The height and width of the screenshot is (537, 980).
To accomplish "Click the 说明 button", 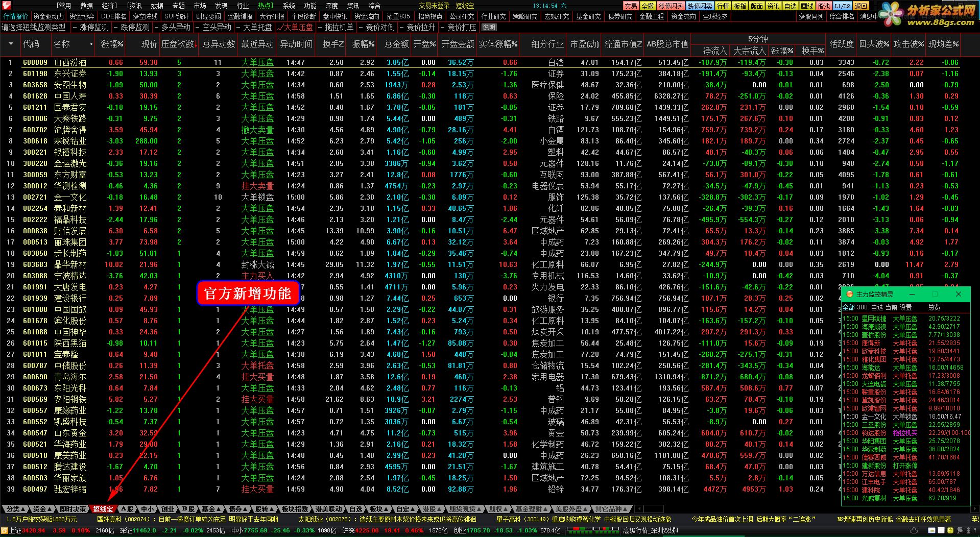I will (489, 28).
